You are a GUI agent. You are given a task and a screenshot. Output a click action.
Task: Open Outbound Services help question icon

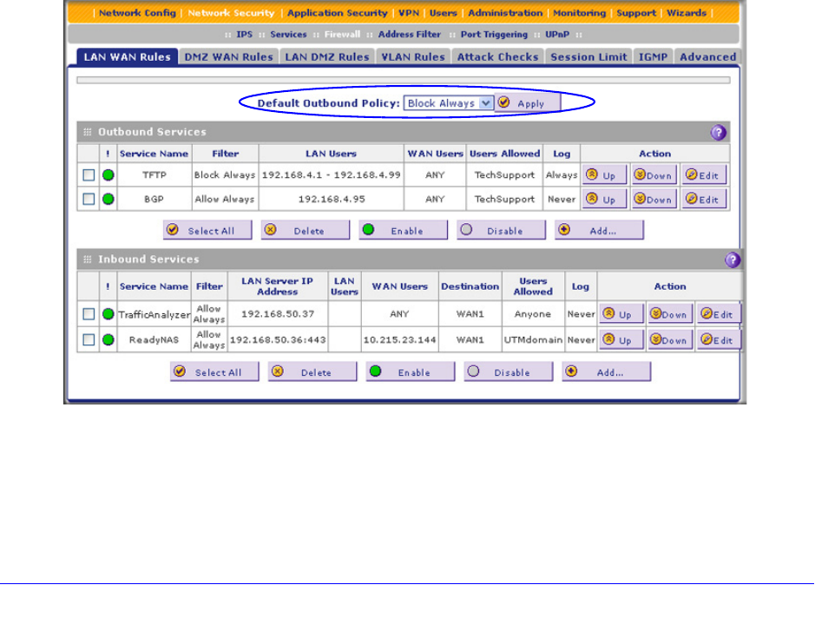coord(718,132)
